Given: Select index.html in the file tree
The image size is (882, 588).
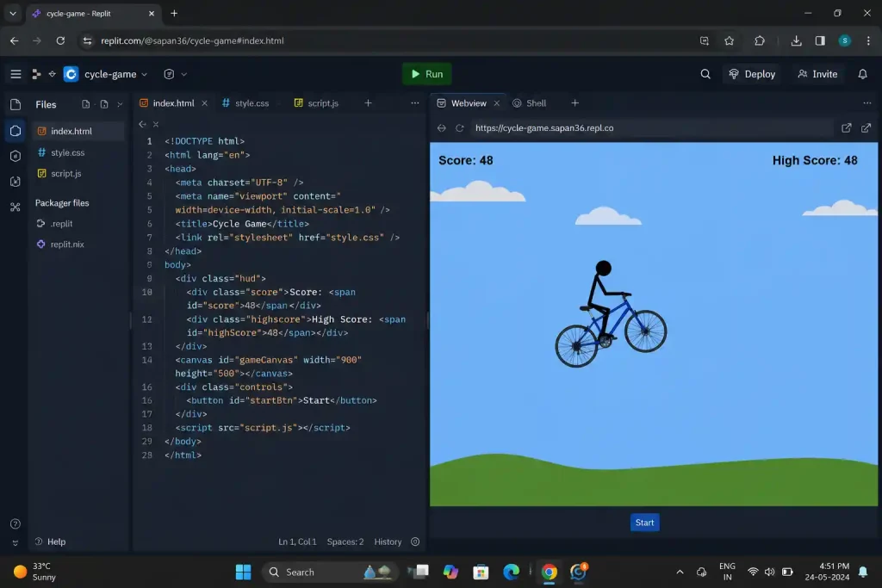Looking at the screenshot, I should click(78, 131).
